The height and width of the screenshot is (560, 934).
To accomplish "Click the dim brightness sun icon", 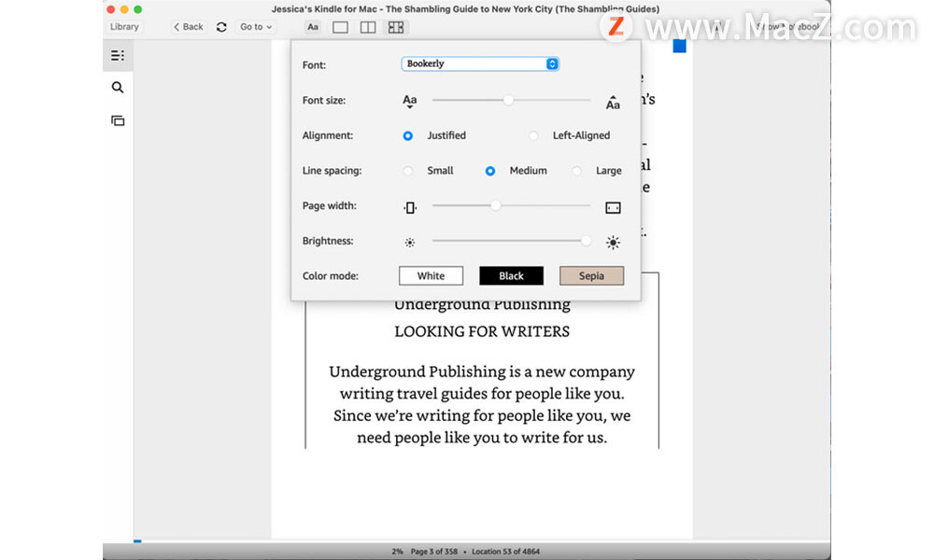I will (x=410, y=243).
